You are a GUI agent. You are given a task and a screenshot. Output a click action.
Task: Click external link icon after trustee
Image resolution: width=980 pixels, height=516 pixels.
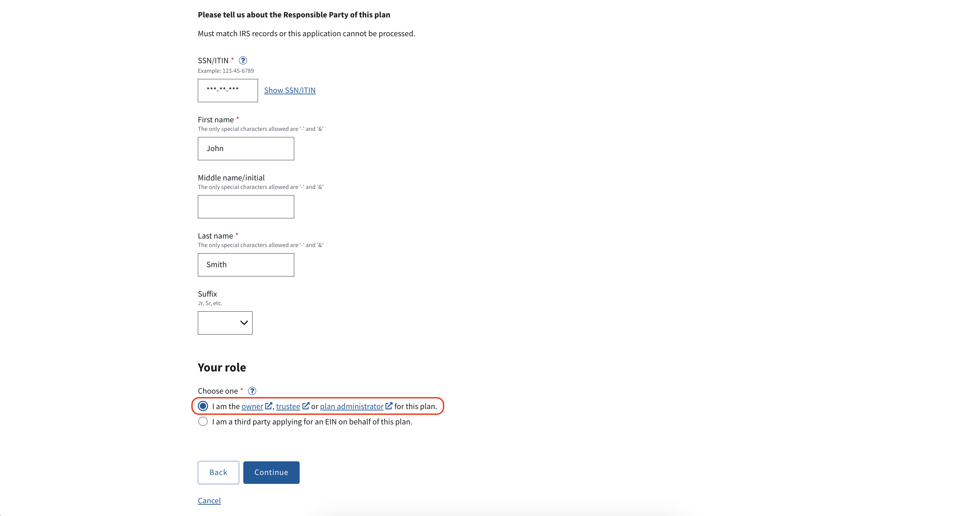[305, 406]
